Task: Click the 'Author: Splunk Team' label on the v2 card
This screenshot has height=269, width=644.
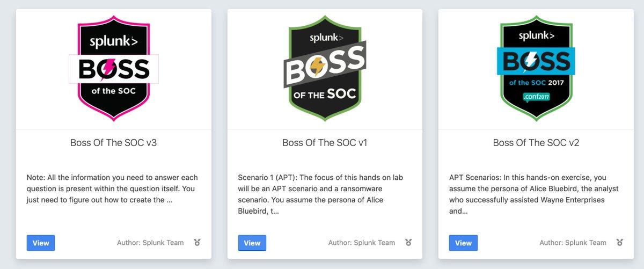Action: (x=573, y=243)
